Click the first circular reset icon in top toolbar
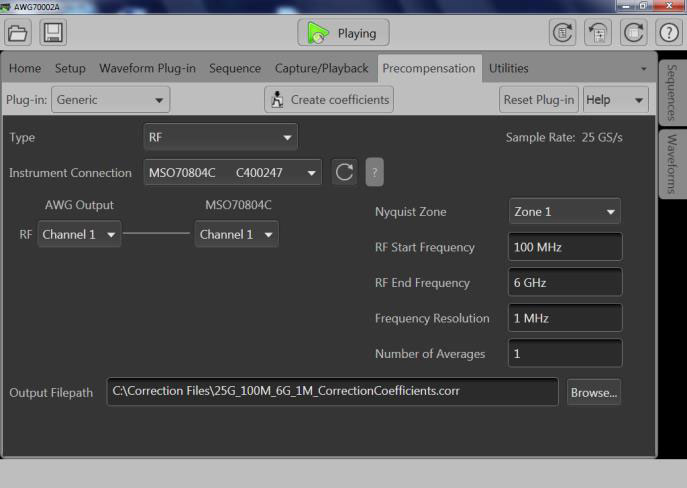 [x=563, y=33]
